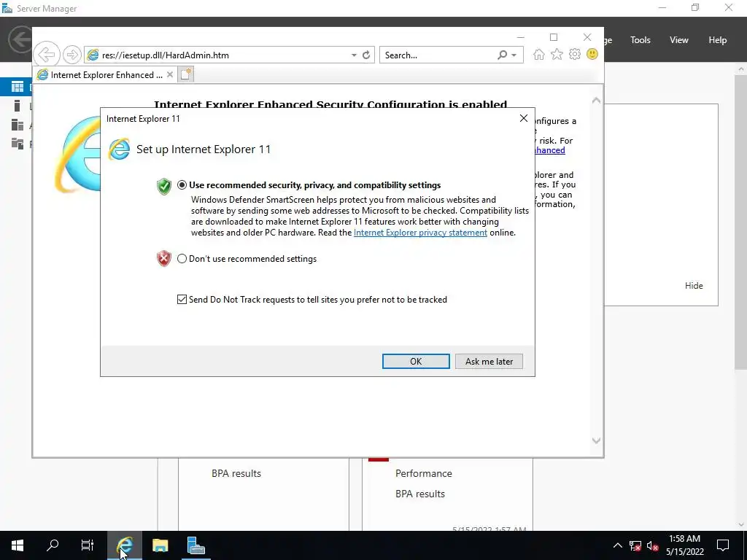Open File and Storage Services sidebar icon
This screenshot has width=747, height=560.
pyautogui.click(x=18, y=144)
